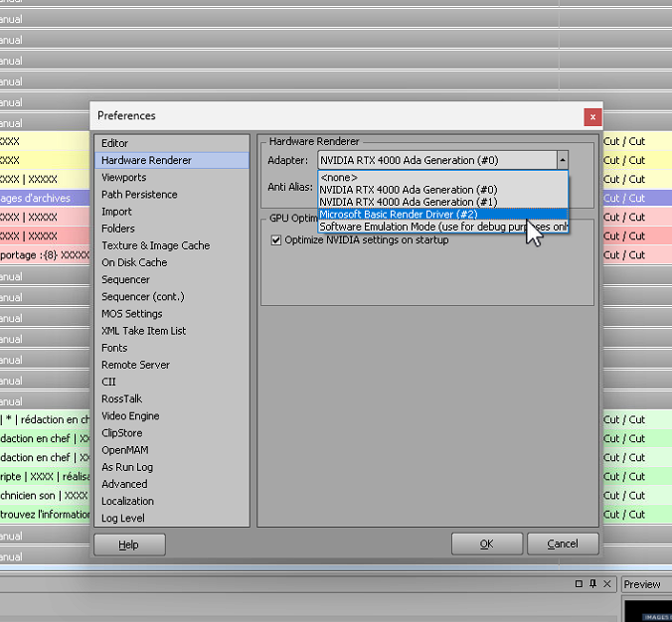672x622 pixels.
Task: Open Sequencer preferences
Action: click(x=172, y=280)
